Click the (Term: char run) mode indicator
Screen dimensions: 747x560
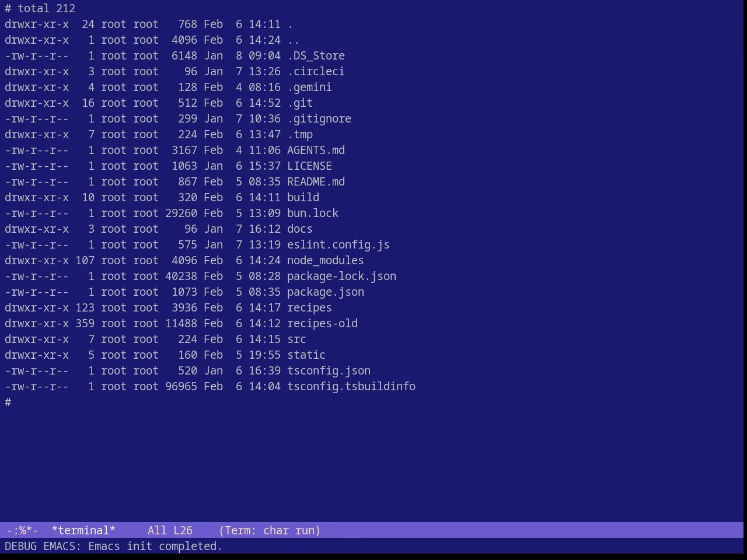click(270, 530)
